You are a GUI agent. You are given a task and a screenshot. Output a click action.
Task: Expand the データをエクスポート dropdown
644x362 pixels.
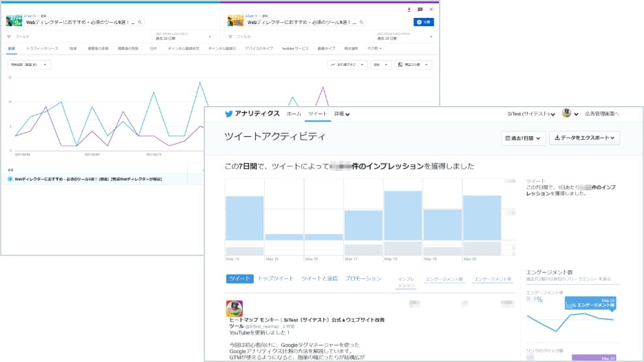coord(584,138)
